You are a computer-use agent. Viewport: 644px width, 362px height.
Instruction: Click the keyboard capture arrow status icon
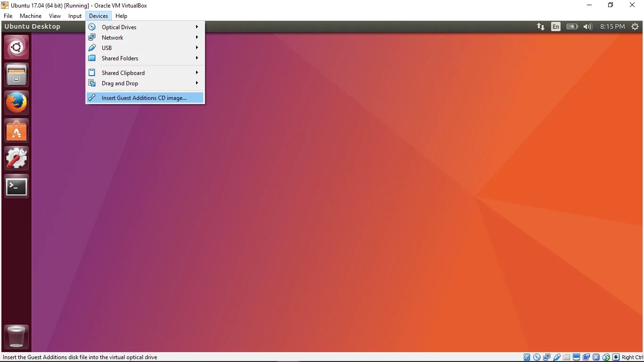pyautogui.click(x=616, y=357)
